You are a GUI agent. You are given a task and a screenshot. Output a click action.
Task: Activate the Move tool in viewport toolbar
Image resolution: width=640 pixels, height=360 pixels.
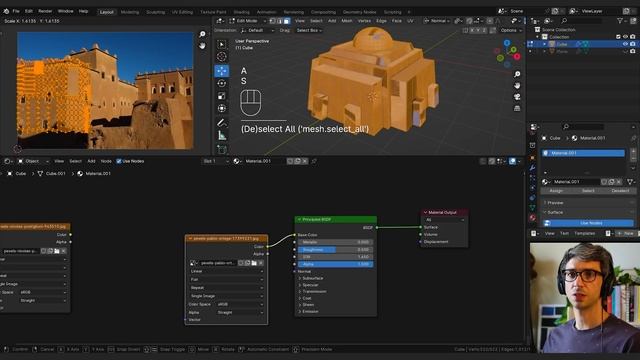(x=222, y=71)
